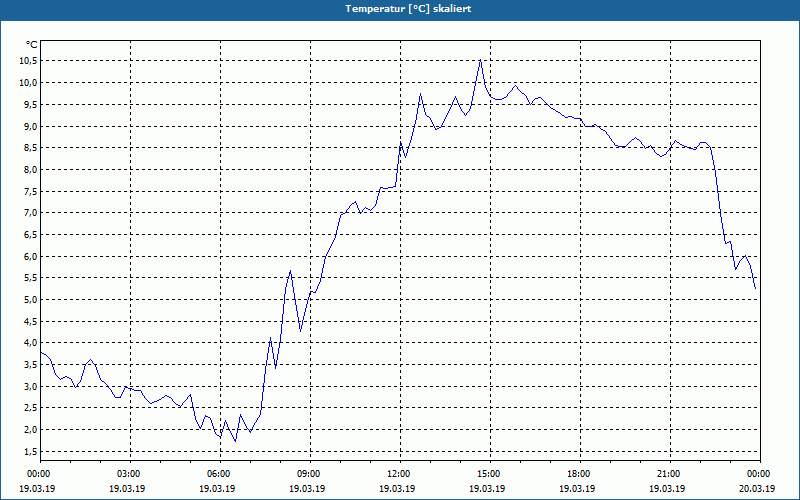
Task: Click the 5,5 y-axis label
Action: click(x=30, y=278)
